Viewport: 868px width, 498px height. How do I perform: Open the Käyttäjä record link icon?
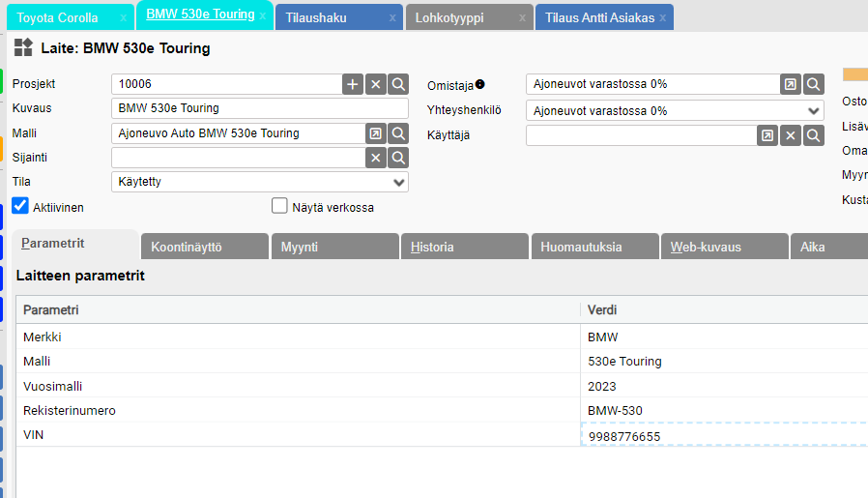[x=767, y=135]
